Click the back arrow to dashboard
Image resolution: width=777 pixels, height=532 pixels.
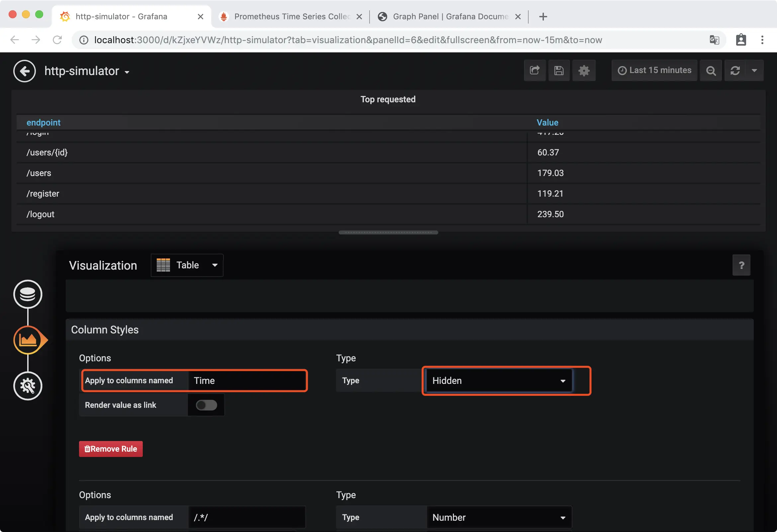[25, 71]
